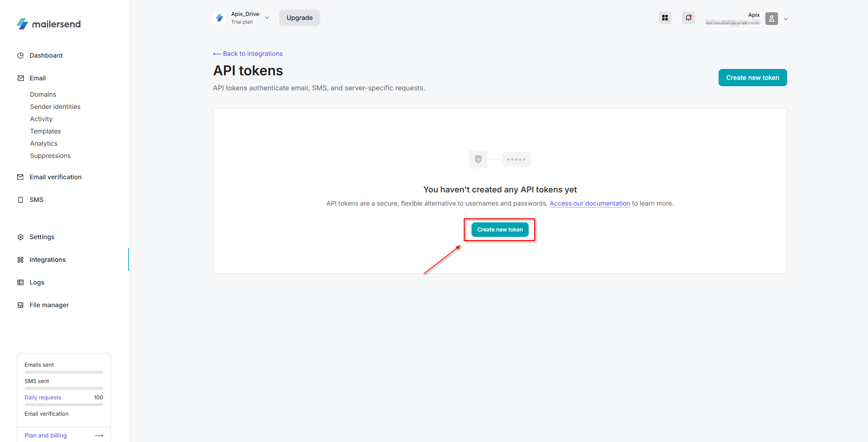
Task: Click the Plan and billing arrow icon
Action: 99,436
